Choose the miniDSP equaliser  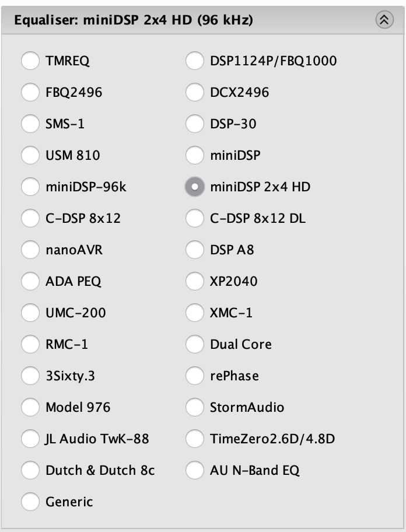pyautogui.click(x=195, y=155)
